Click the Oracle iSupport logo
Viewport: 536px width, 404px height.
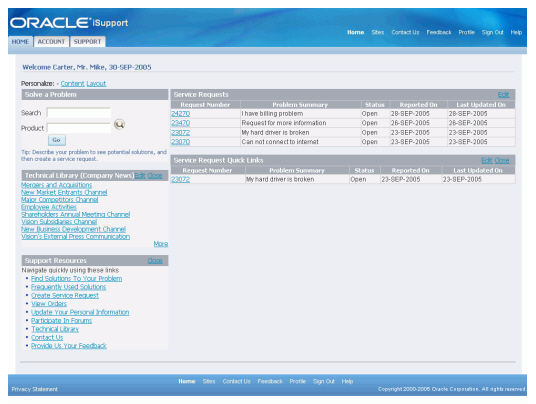[x=69, y=23]
